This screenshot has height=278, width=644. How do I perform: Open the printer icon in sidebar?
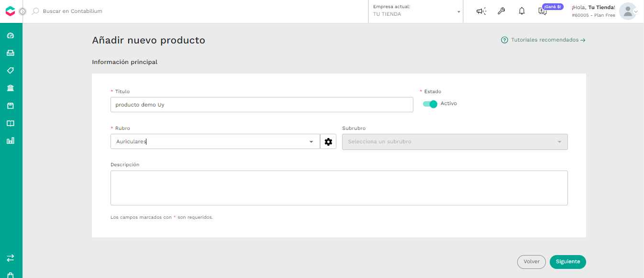(11, 53)
